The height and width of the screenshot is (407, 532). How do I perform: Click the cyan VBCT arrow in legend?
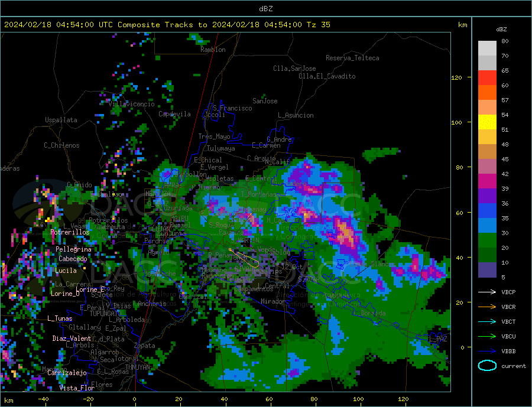487,321
